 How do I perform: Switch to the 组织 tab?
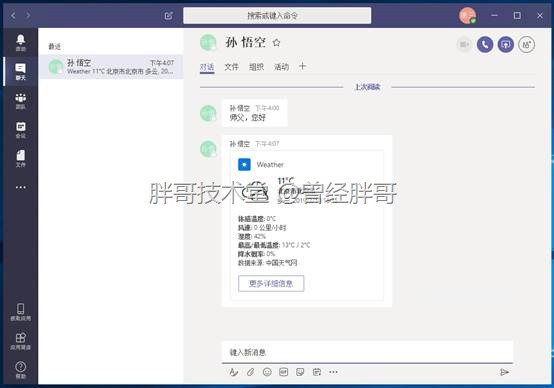pos(257,67)
